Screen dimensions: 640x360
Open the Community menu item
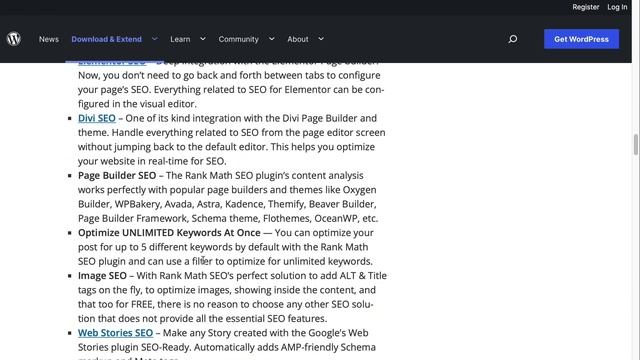(238, 39)
